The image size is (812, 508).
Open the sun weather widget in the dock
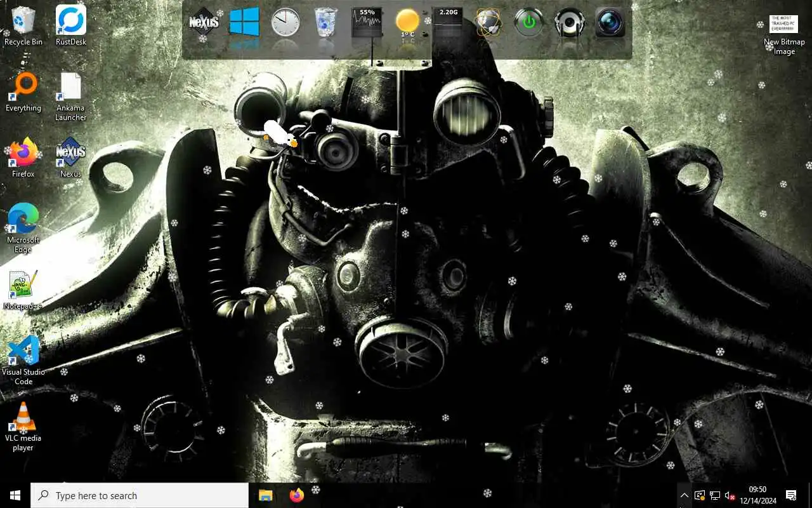pyautogui.click(x=407, y=23)
